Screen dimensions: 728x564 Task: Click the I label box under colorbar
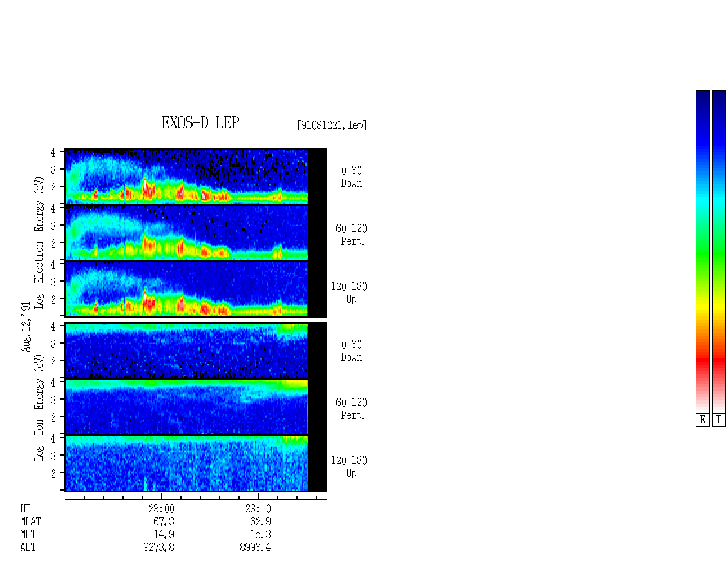pos(719,420)
